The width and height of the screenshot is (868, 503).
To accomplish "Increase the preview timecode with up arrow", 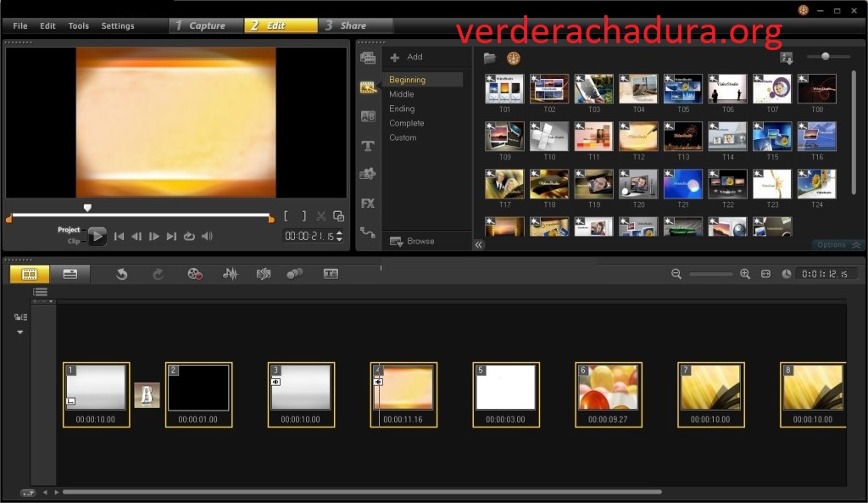I will tap(339, 232).
